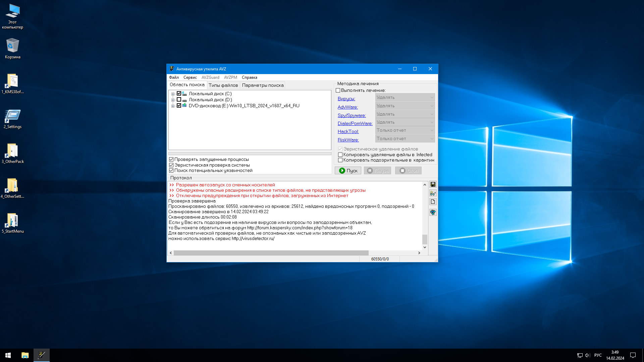Click the glasses view-infected-objects icon
The height and width of the screenshot is (362, 644).
click(x=433, y=193)
